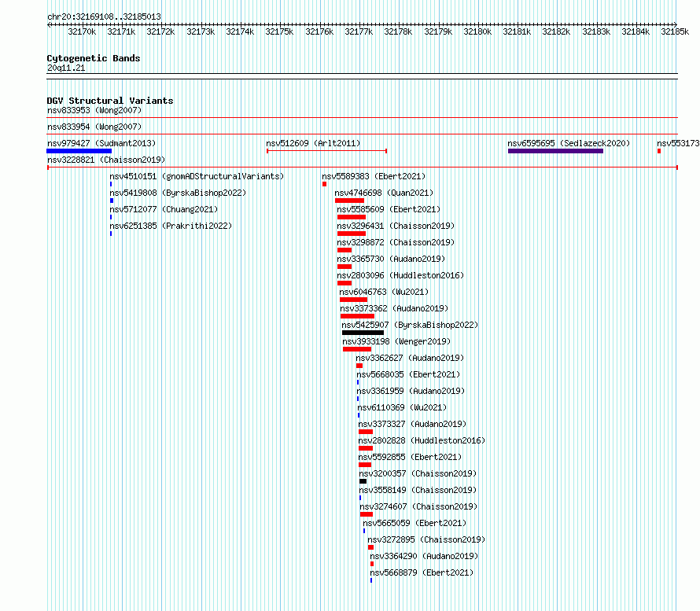The width and height of the screenshot is (700, 611).
Task: Select the blue nsv979427 (Sudmant2013) bar
Action: pos(79,151)
